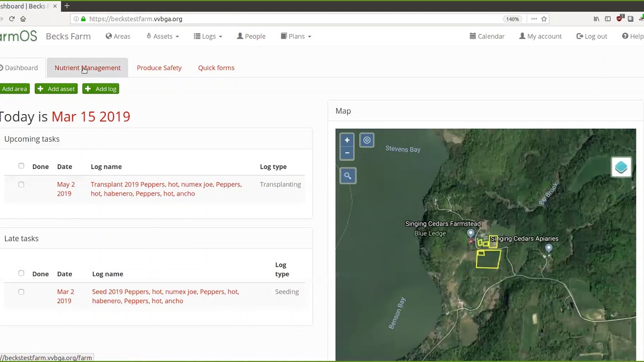Viewport: 644px width, 362px height.
Task: Expand the Logs dropdown menu
Action: pos(208,36)
